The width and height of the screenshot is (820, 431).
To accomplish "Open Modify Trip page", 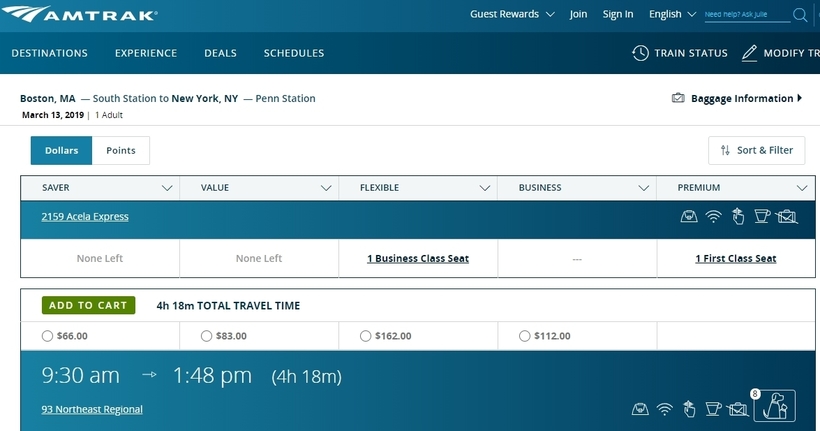I will 780,53.
